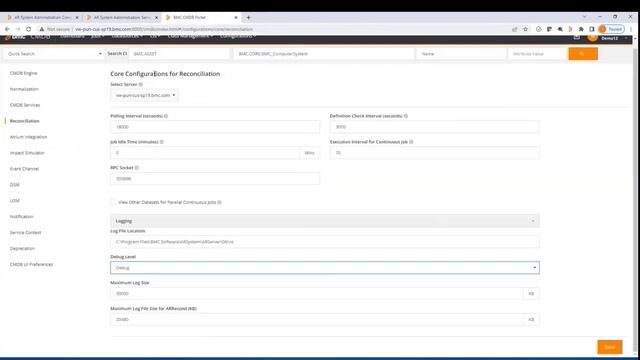Click the Definition Check Interval info icon
This screenshot has height=360, width=640.
[406, 116]
